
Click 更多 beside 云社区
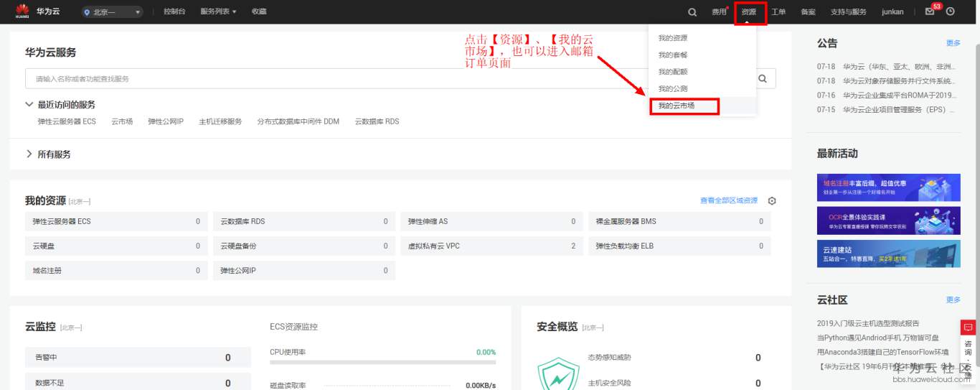coord(953,300)
